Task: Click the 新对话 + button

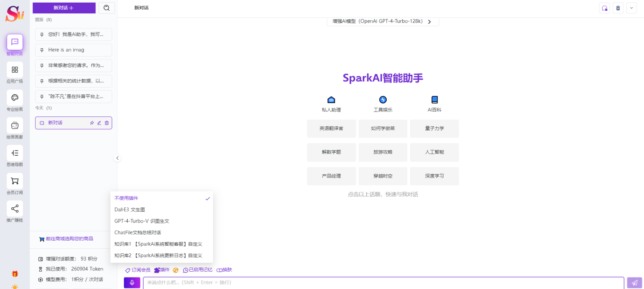Action: tap(64, 8)
